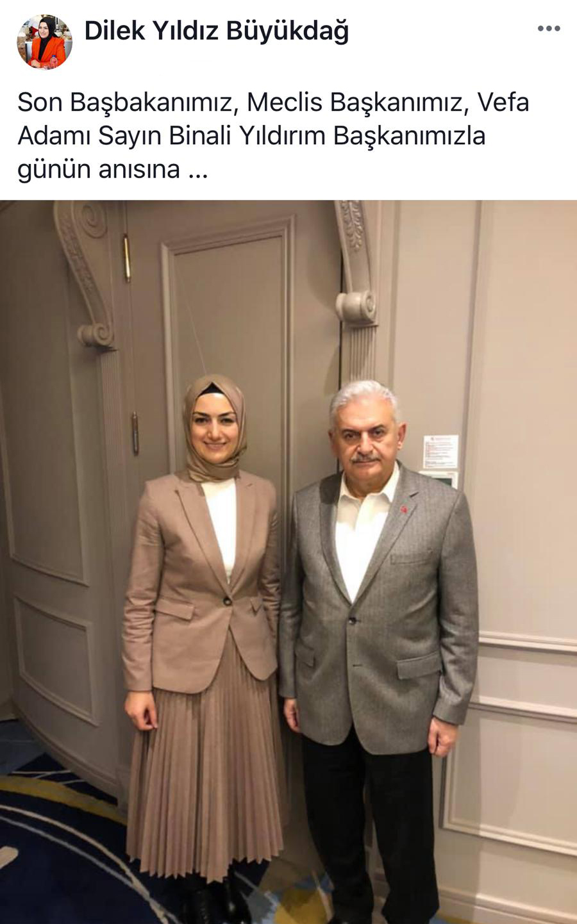Tap the brass door handle in photo
This screenshot has width=577, height=924.
tap(135, 433)
